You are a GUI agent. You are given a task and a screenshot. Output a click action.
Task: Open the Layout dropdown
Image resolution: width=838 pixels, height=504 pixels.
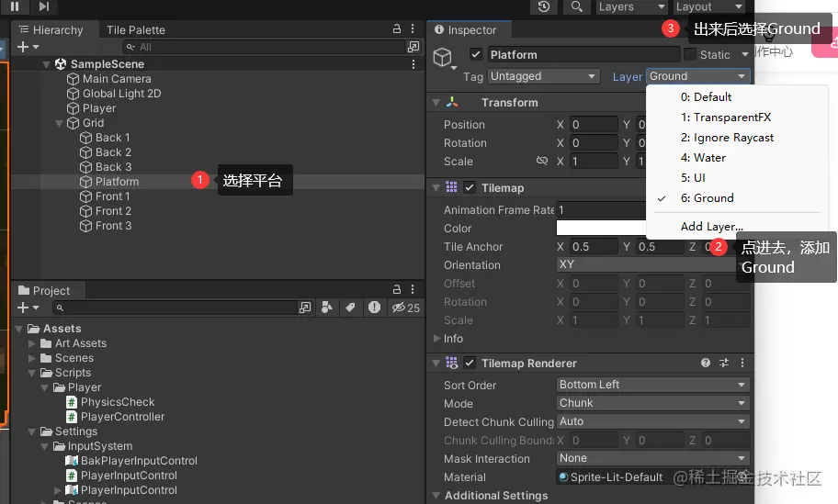[709, 6]
